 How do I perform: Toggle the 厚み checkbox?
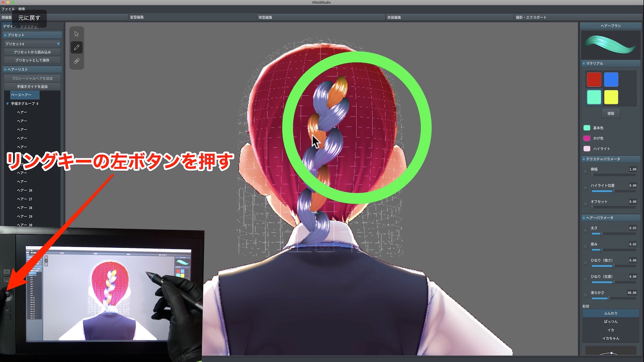tap(585, 247)
